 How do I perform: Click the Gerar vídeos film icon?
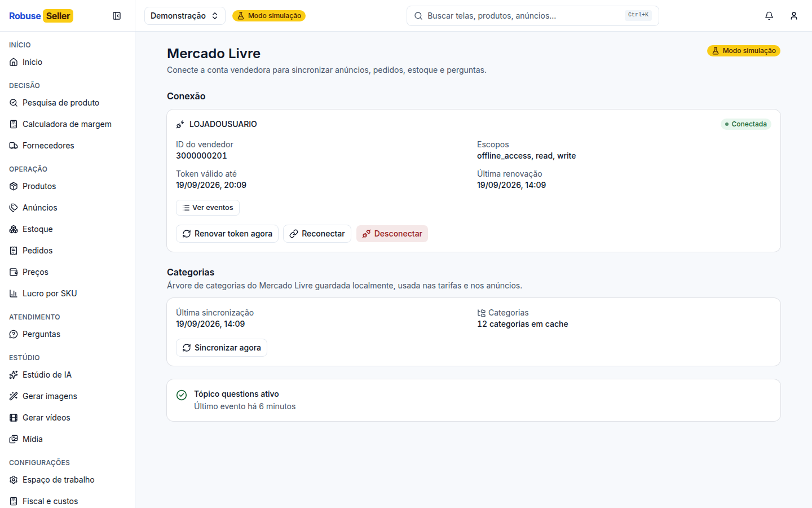(14, 418)
